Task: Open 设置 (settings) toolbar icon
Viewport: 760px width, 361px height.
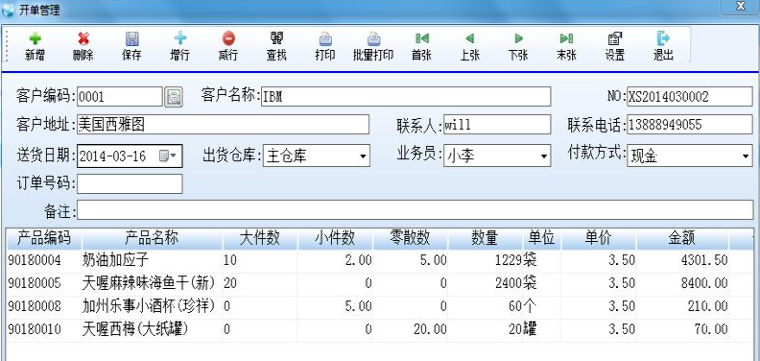Action: [x=615, y=39]
